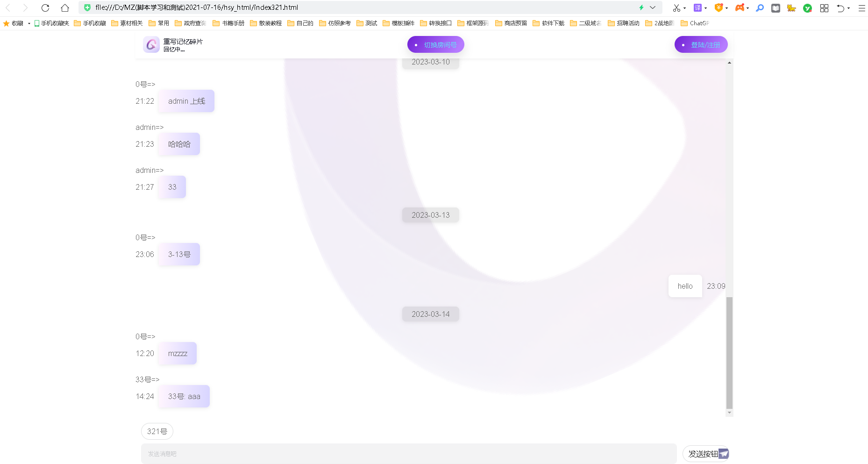Click the chat scrollbar up arrow
This screenshot has height=464, width=868.
point(729,63)
